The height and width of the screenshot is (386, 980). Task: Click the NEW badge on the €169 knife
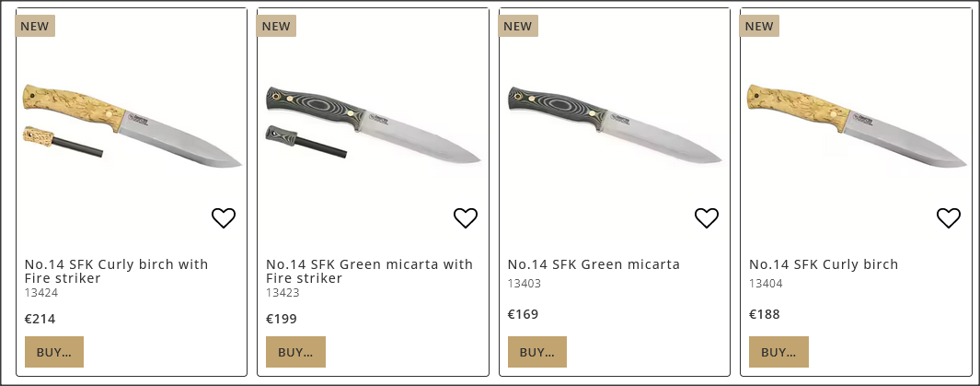(518, 26)
